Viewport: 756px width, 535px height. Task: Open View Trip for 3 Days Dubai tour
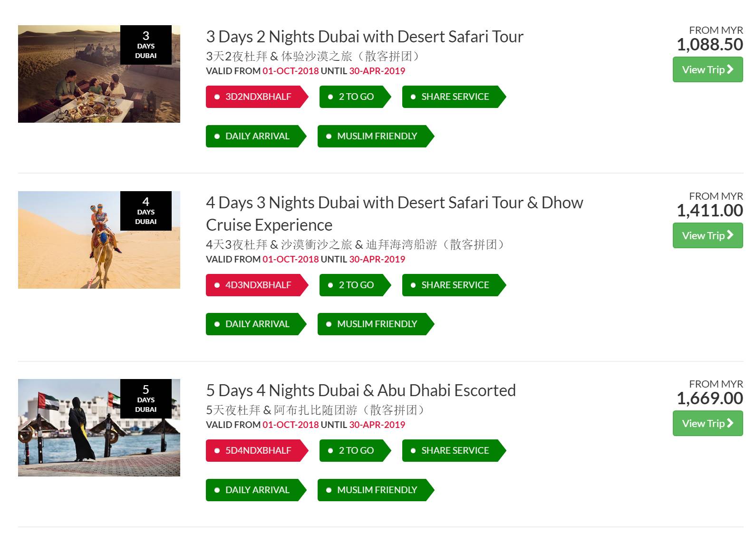pos(708,70)
